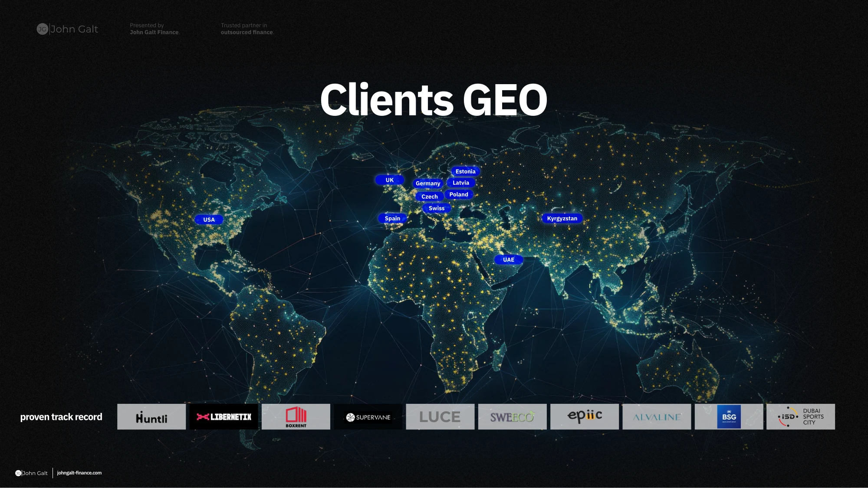The height and width of the screenshot is (488, 868).
Task: Select the Huntli client logo
Action: tap(151, 417)
